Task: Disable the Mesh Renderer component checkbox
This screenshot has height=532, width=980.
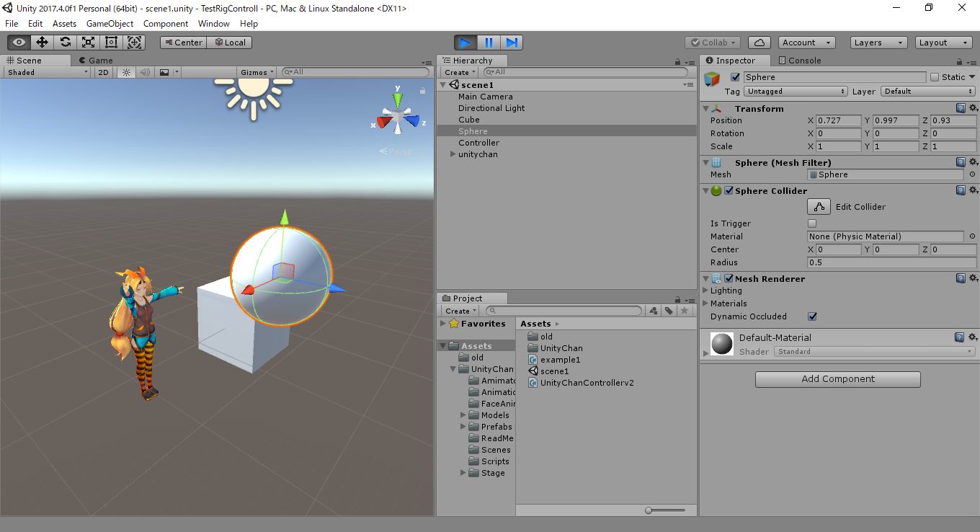Action: click(729, 279)
